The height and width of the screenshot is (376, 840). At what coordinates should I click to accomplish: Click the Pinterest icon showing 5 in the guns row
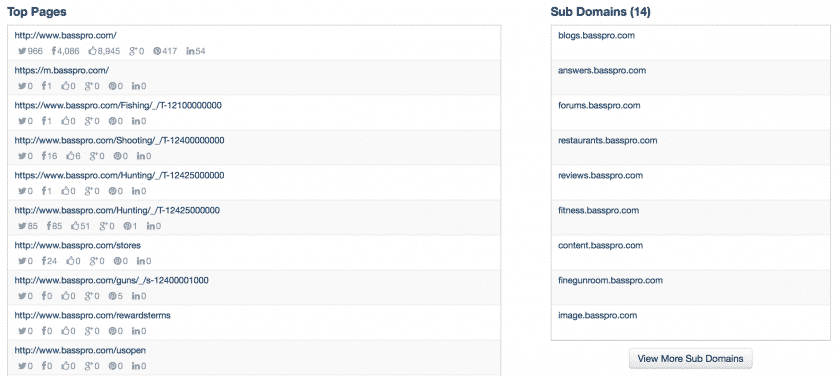113,296
